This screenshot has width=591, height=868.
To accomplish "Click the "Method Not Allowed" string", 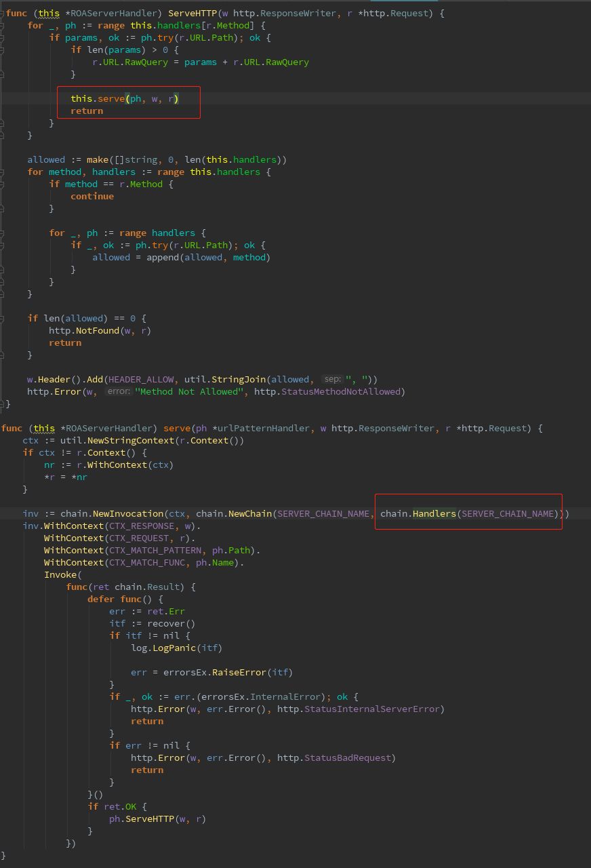I will 190,391.
